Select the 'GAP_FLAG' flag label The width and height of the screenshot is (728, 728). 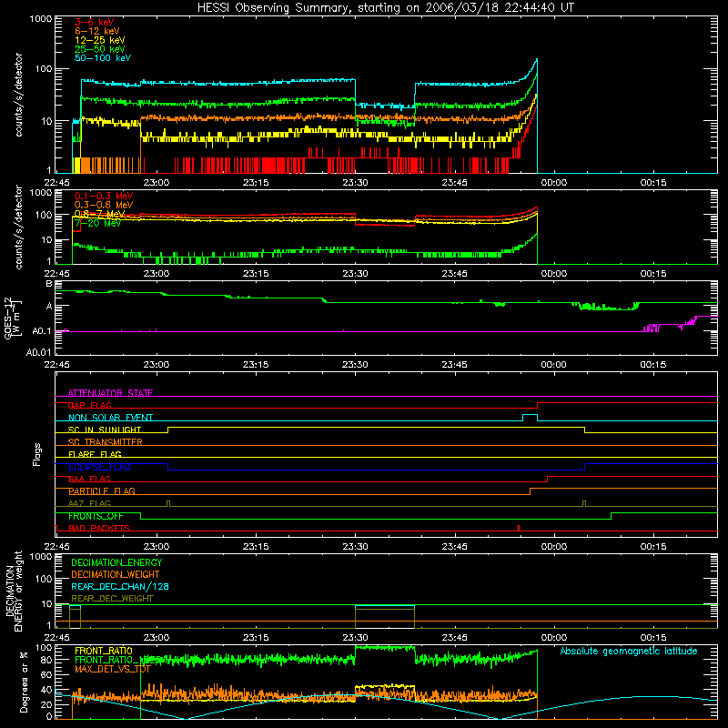point(90,405)
